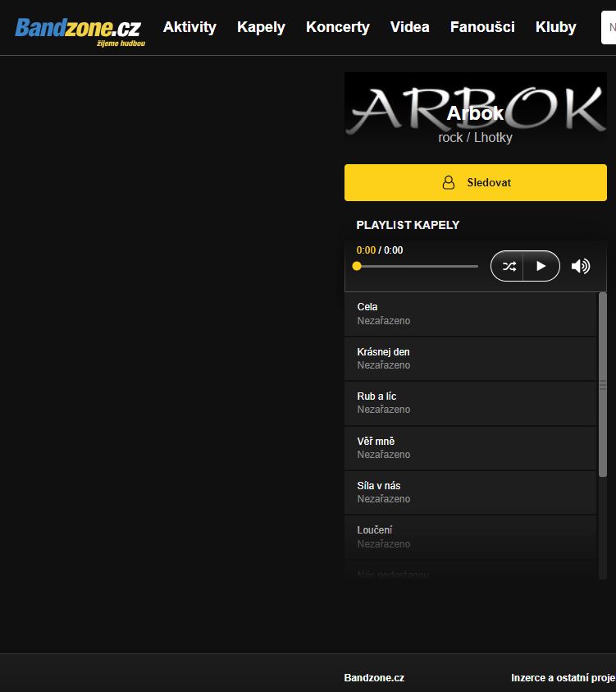
Task: Start playback with the play button
Action: tap(541, 266)
